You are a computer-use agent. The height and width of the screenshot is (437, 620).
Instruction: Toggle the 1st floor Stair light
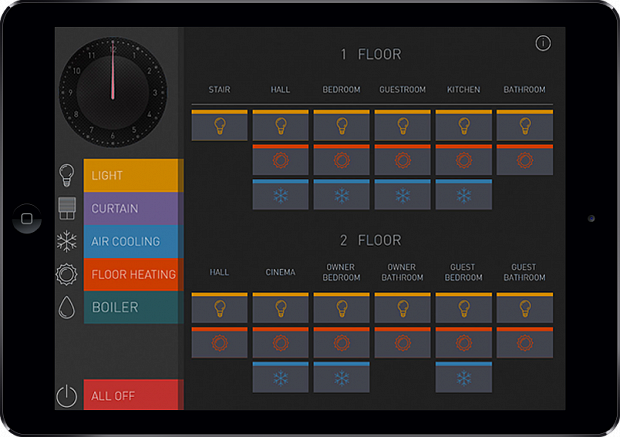click(219, 125)
